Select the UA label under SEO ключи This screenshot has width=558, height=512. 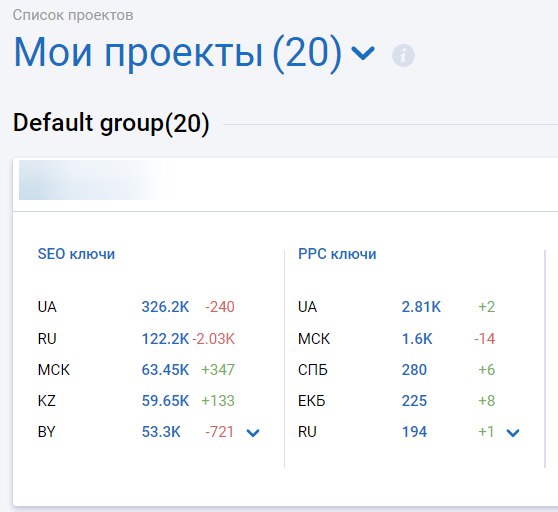tap(47, 307)
